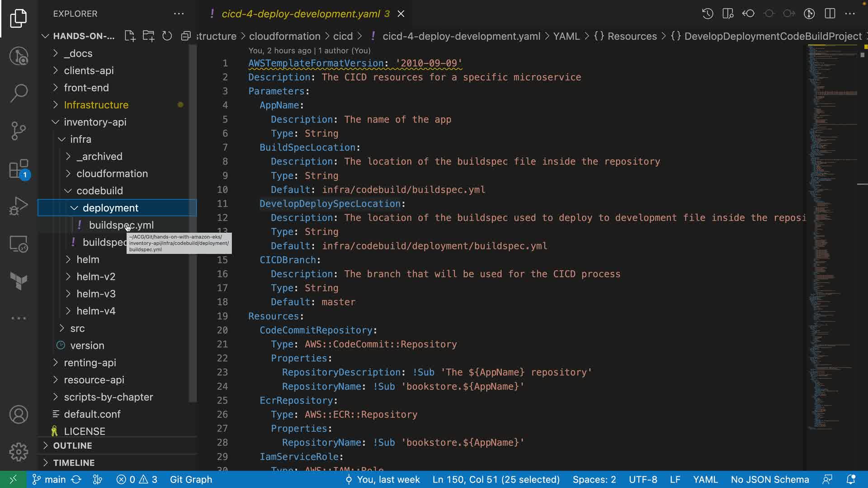Expand the OUTLINE section
This screenshot has height=488, width=868.
[x=72, y=446]
